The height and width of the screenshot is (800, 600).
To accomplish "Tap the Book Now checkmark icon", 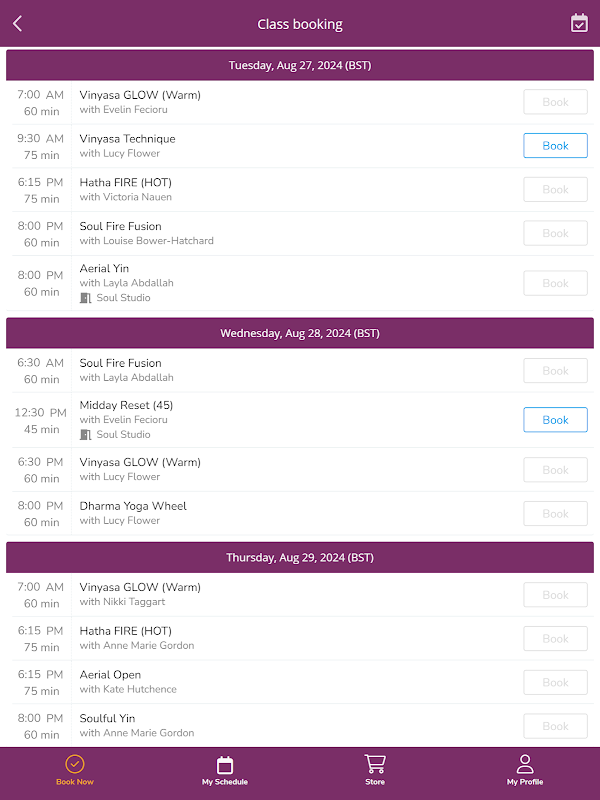I will tap(75, 765).
